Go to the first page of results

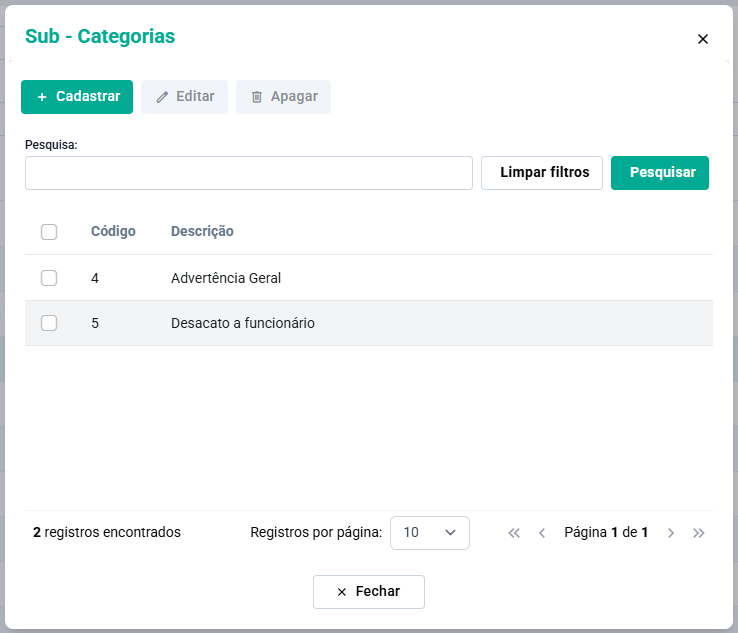514,533
